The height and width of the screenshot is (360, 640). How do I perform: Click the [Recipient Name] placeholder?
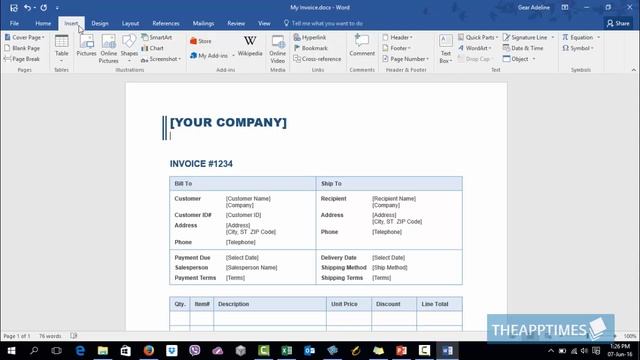coord(394,198)
